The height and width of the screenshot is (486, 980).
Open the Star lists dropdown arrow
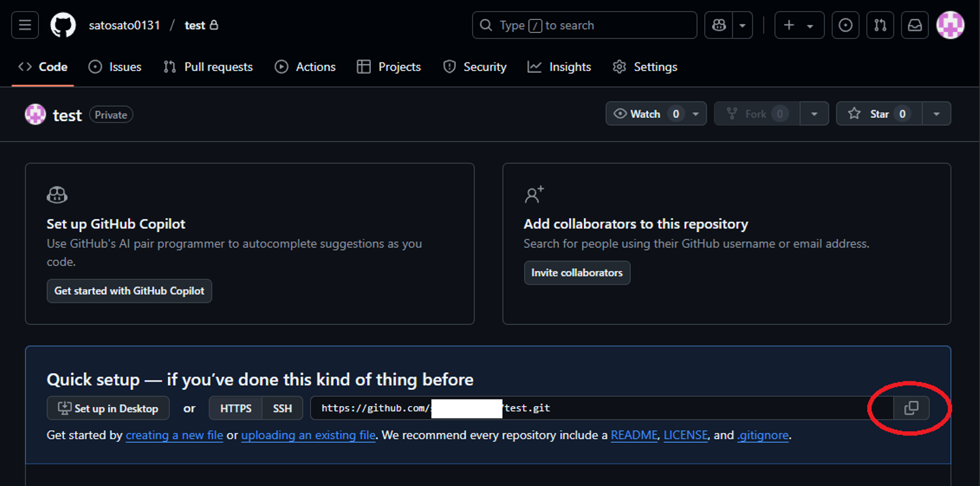point(936,114)
